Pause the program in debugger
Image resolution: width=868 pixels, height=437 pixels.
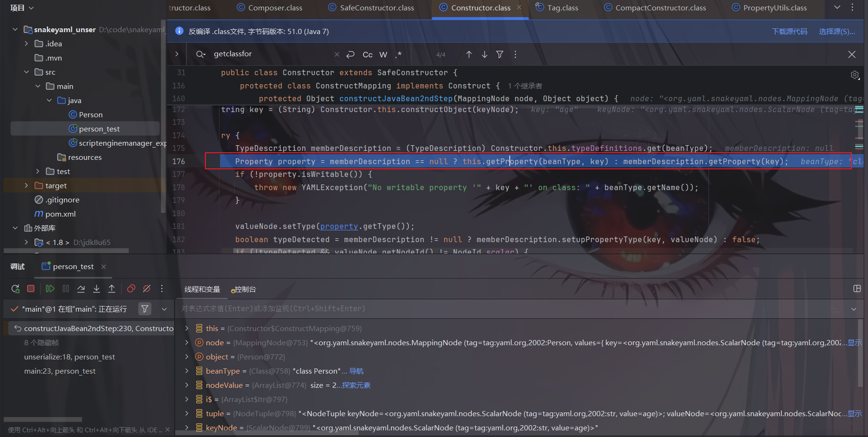pos(66,288)
